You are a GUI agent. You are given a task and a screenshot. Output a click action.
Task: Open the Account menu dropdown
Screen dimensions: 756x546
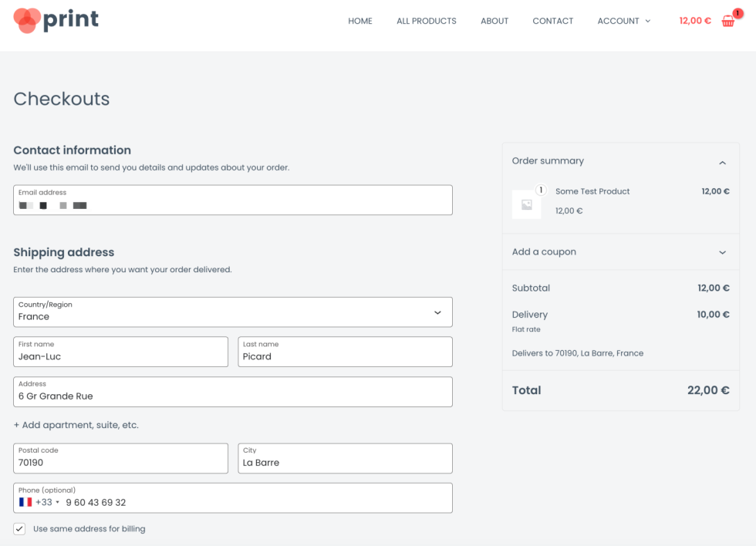point(624,21)
